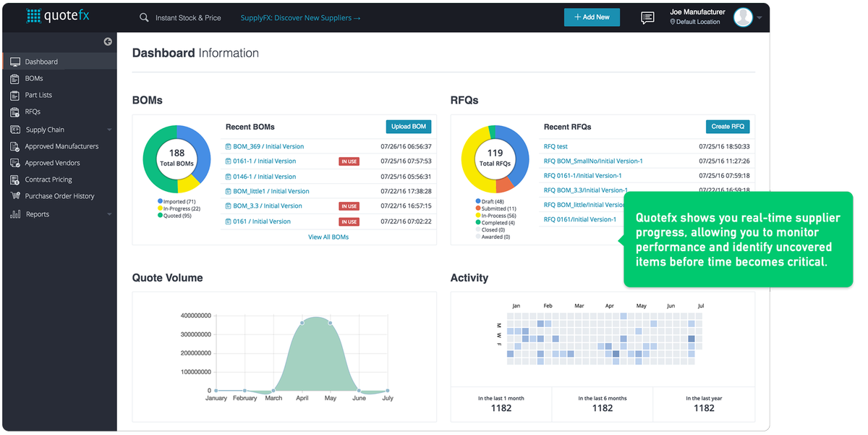Select Dashboard in the sidebar menu

[x=40, y=62]
